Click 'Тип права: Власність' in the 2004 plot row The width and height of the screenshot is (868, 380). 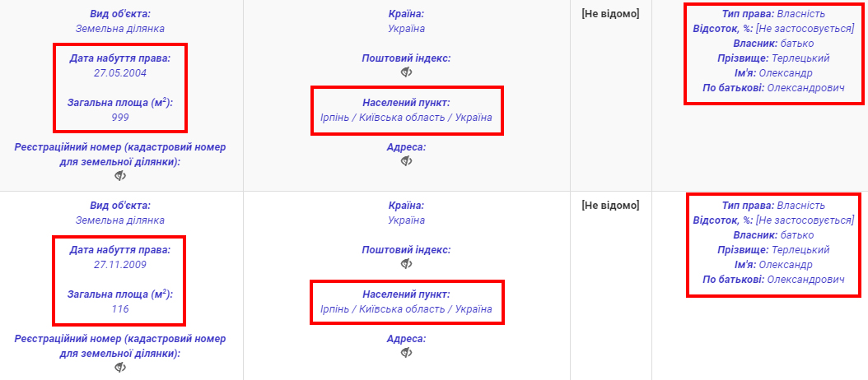point(772,14)
